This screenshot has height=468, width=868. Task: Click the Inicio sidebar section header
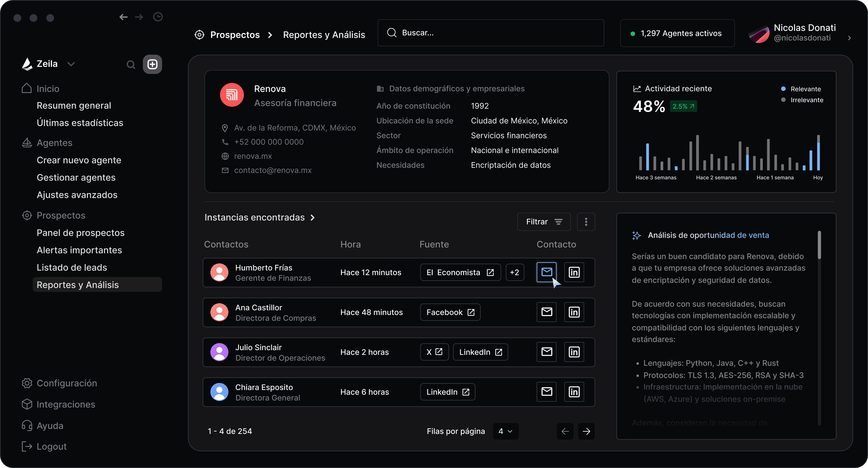pos(41,89)
